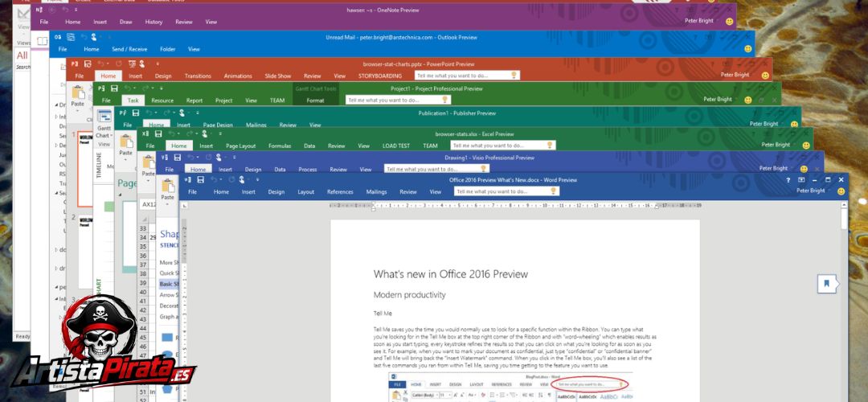Click the feedback smiley in the OneNote window
Viewport: 868px width, 402px height.
point(729,22)
